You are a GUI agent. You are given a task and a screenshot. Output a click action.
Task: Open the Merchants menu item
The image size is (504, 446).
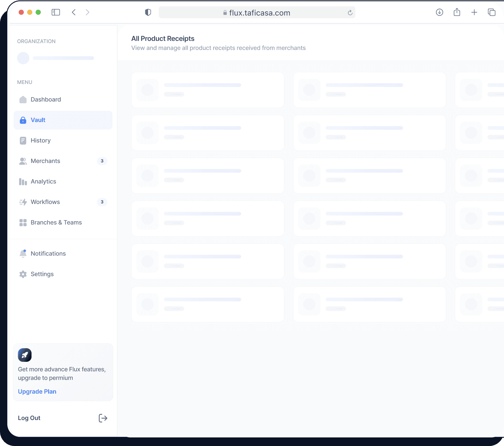pos(63,161)
